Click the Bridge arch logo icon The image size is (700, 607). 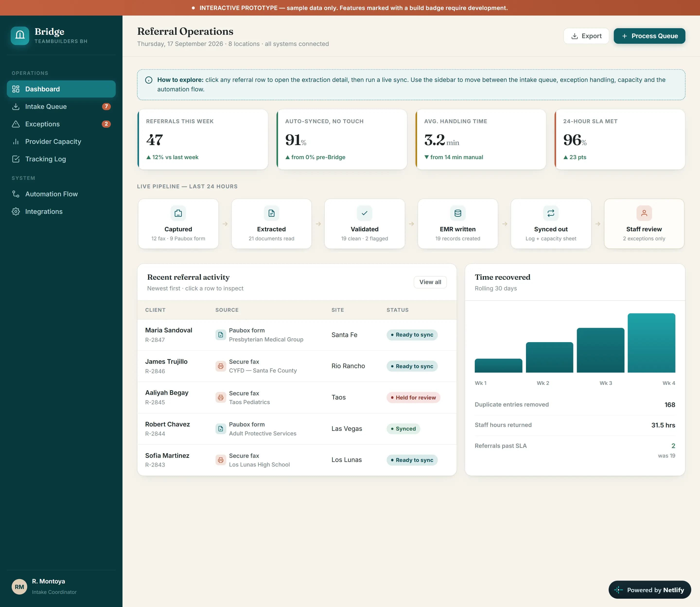(x=20, y=35)
